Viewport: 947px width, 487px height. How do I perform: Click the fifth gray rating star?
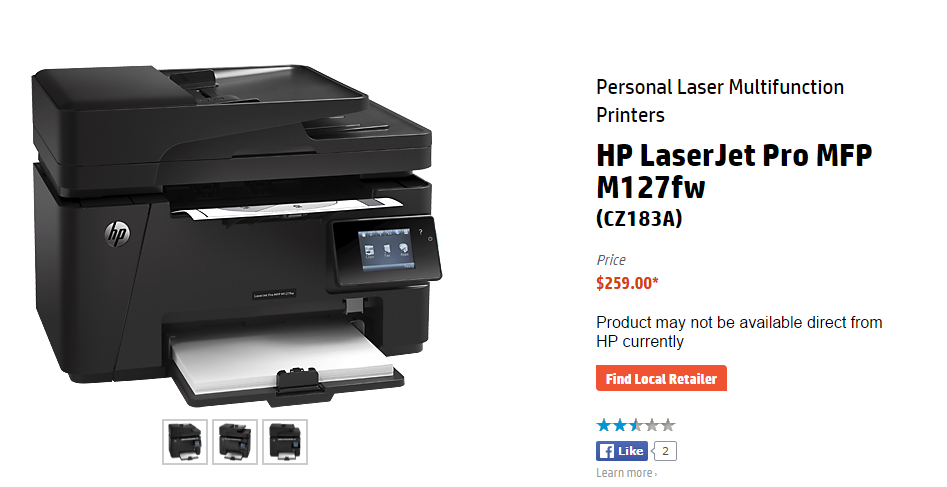tap(667, 425)
